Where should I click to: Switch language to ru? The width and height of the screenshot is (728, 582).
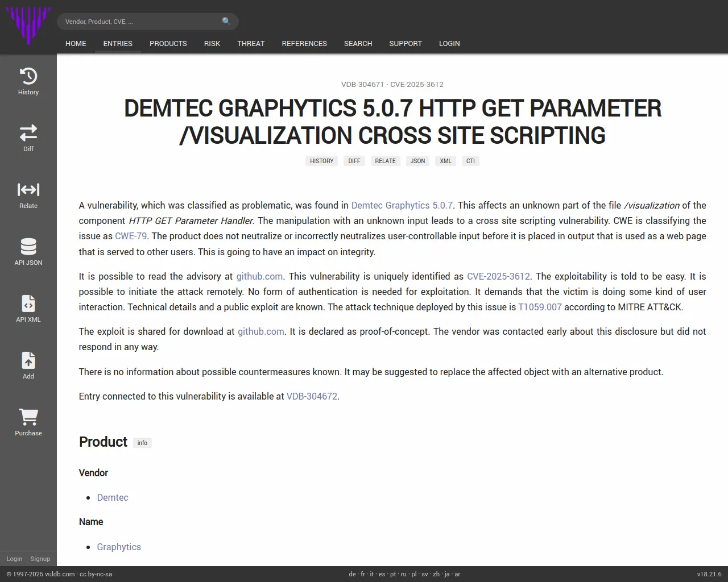tap(404, 574)
